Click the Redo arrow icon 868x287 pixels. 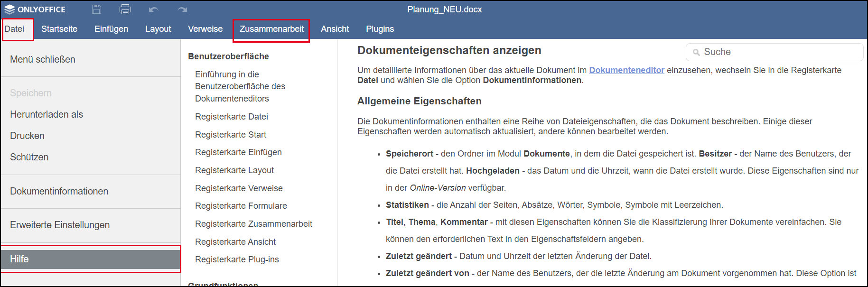coord(182,9)
